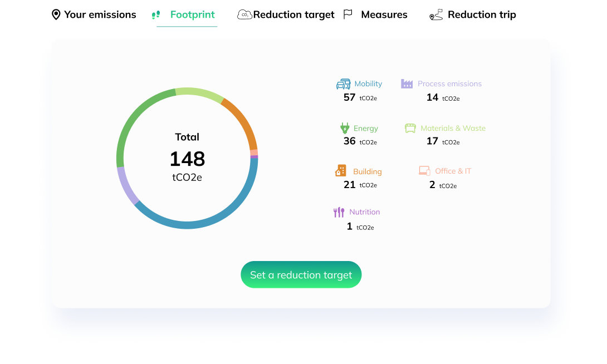Click the lavender Process emissions chart segment
Viewport: 607px width, 364px height.
pyautogui.click(x=125, y=185)
